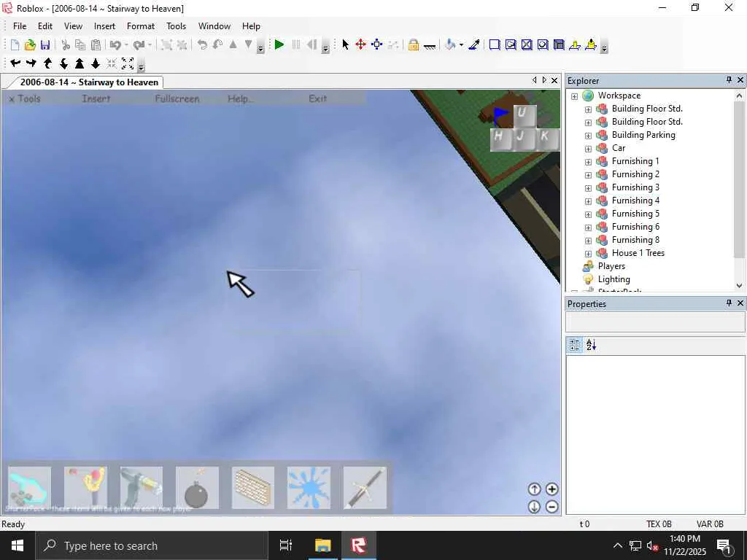Select the sword tool thumbnail
Screen dimensions: 747x560
click(x=365, y=488)
